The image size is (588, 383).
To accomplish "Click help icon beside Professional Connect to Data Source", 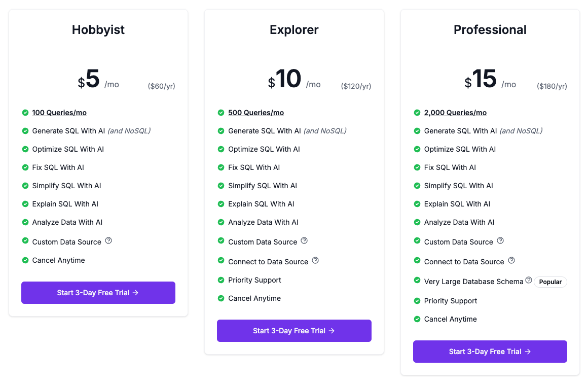I will 511,261.
